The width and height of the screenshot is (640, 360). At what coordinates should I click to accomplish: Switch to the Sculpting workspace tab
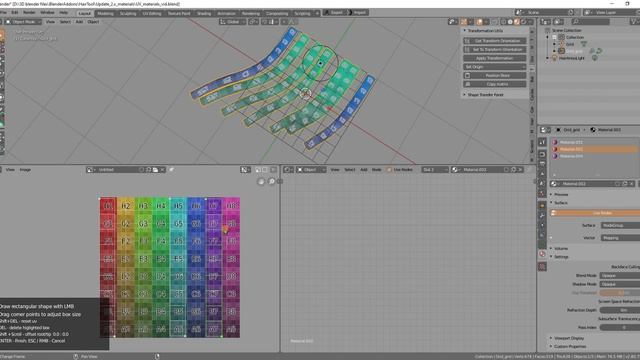click(x=128, y=13)
